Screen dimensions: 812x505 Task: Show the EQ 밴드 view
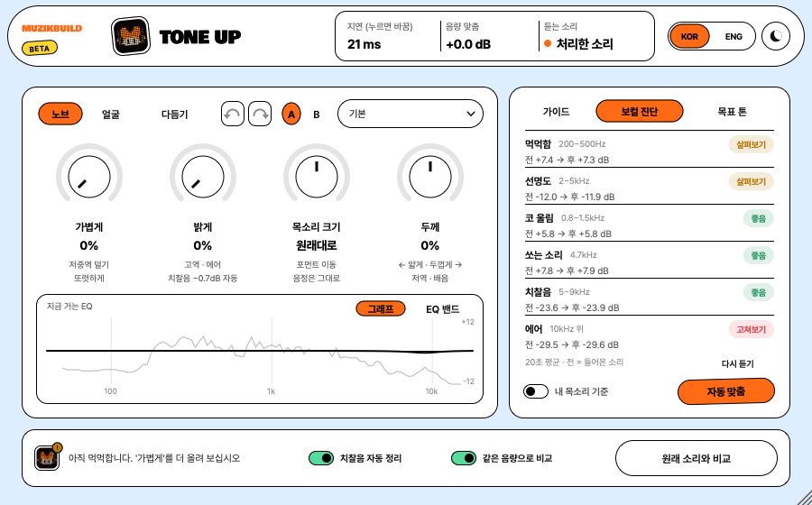point(442,309)
